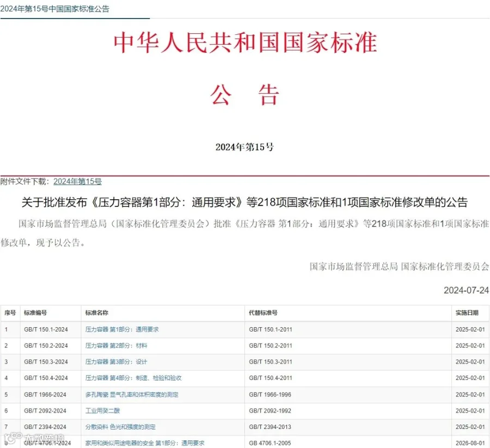The image size is (490, 448).
Task: Click the 标准编号 column header
Action: click(x=35, y=312)
